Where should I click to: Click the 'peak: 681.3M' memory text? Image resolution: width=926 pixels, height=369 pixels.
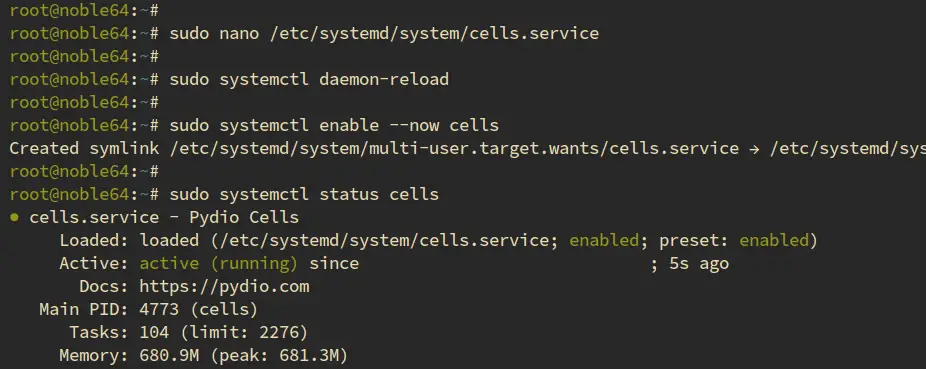pos(273,356)
